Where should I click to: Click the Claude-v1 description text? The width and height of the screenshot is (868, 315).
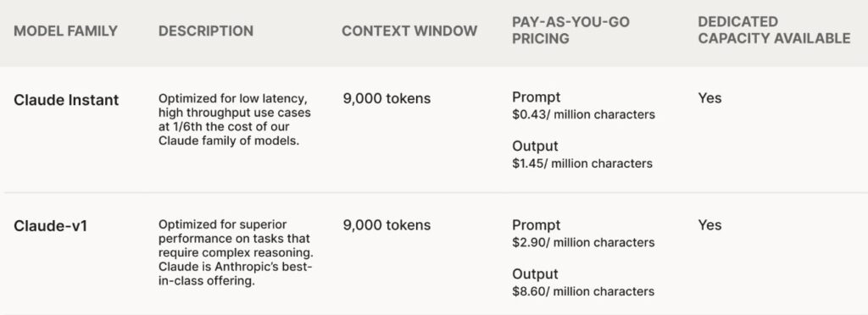[x=236, y=252]
